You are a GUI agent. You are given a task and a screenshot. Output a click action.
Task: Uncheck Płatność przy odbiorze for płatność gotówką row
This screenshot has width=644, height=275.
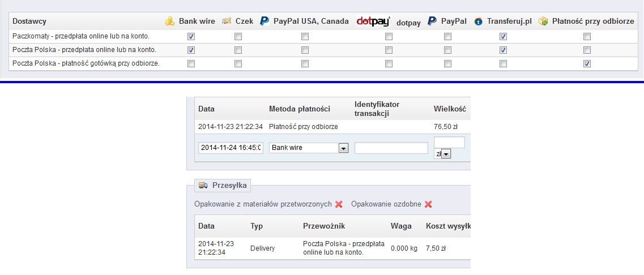[x=587, y=63]
